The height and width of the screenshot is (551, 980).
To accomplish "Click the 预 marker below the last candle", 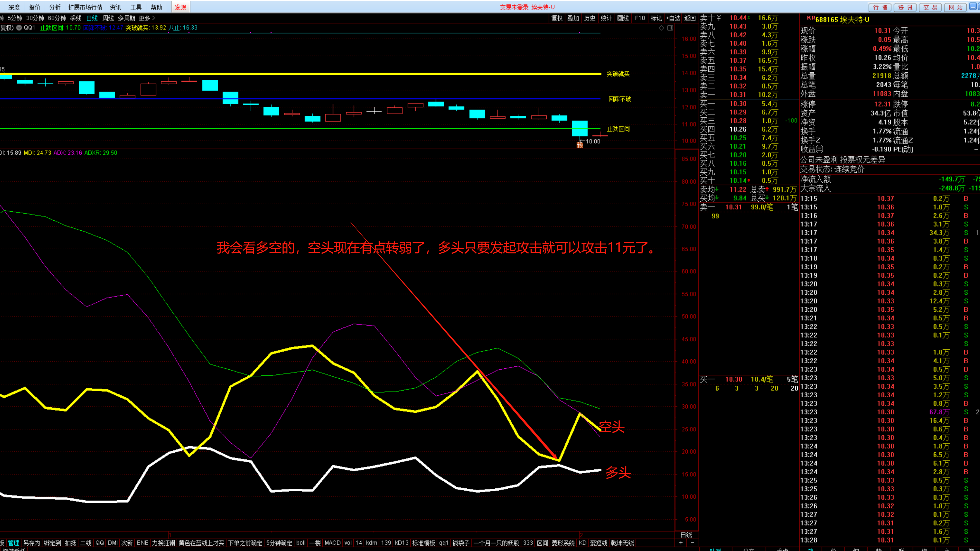I will [x=580, y=145].
